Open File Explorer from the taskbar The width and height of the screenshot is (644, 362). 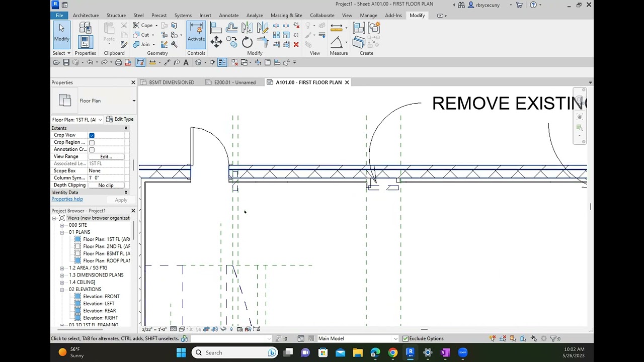(358, 352)
